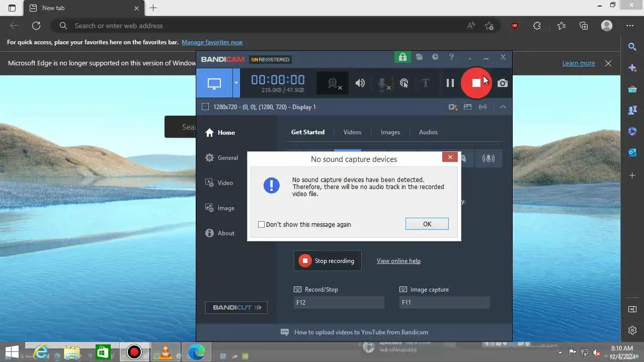Open the Home section in Bandicam sidebar
The image size is (644, 362).
click(220, 133)
